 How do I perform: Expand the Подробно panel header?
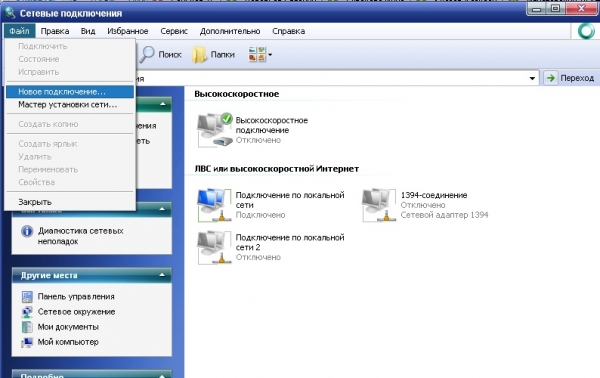pyautogui.click(x=92, y=374)
